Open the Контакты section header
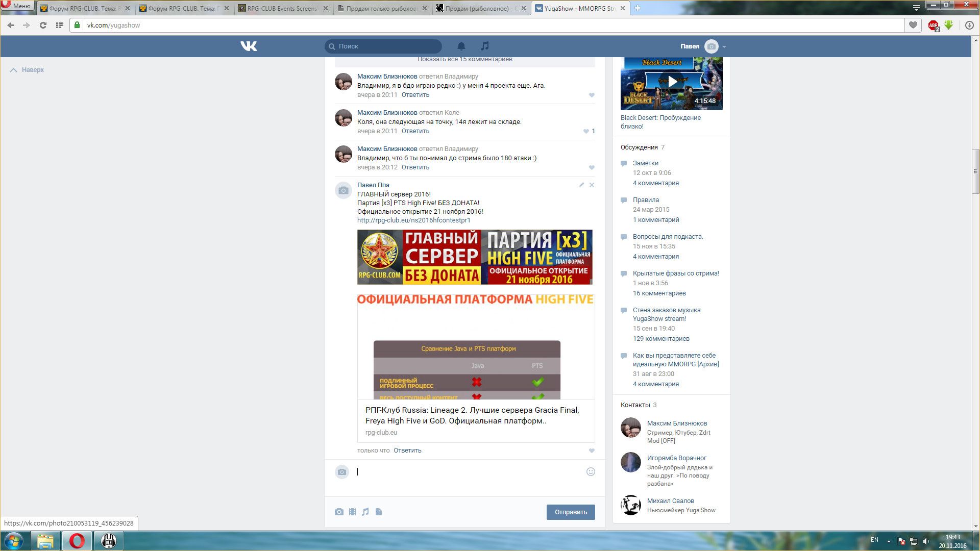This screenshot has height=551, width=980. pos(635,405)
